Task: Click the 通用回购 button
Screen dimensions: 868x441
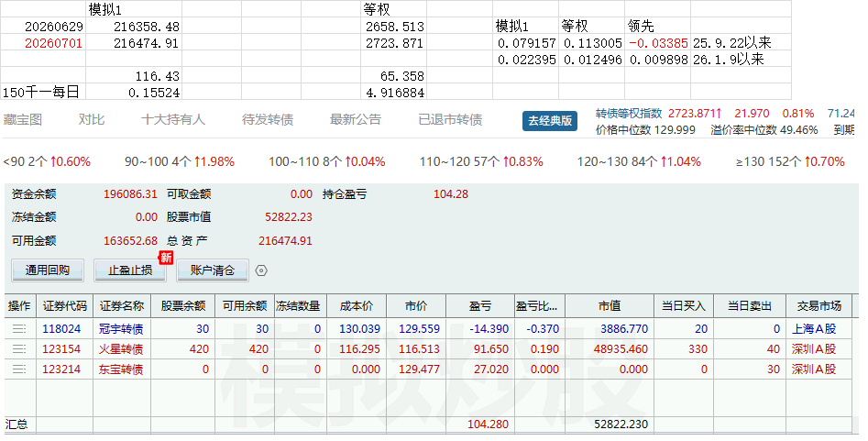Action: click(x=48, y=270)
